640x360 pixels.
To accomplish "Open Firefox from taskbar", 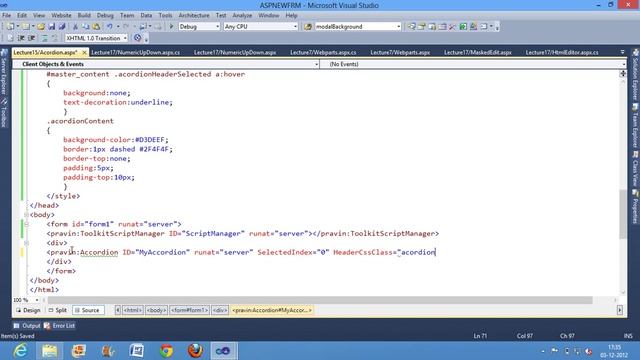I will point(195,351).
